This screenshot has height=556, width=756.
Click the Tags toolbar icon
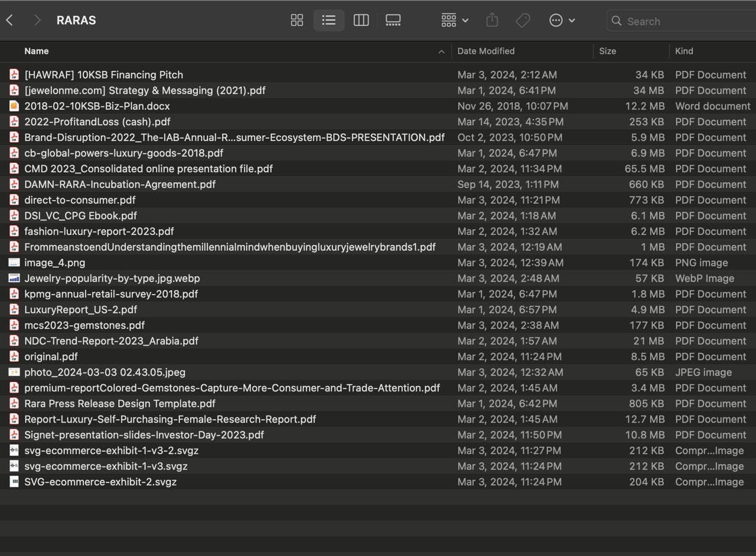[x=523, y=21]
